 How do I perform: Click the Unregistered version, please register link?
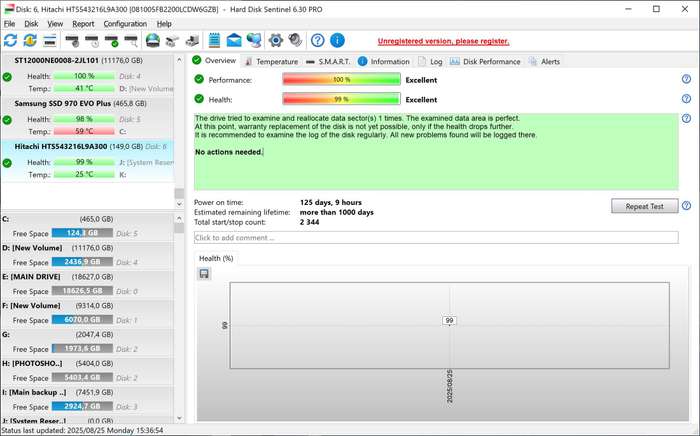point(443,41)
